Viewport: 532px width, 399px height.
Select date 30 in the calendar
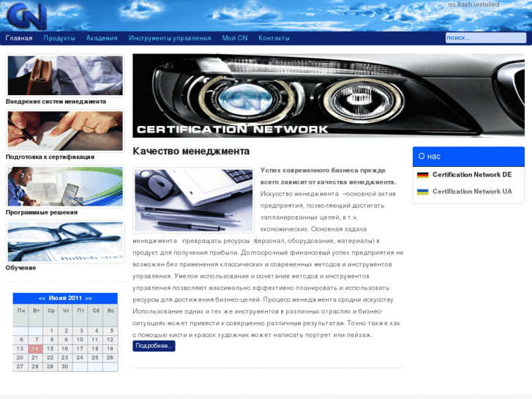point(65,367)
